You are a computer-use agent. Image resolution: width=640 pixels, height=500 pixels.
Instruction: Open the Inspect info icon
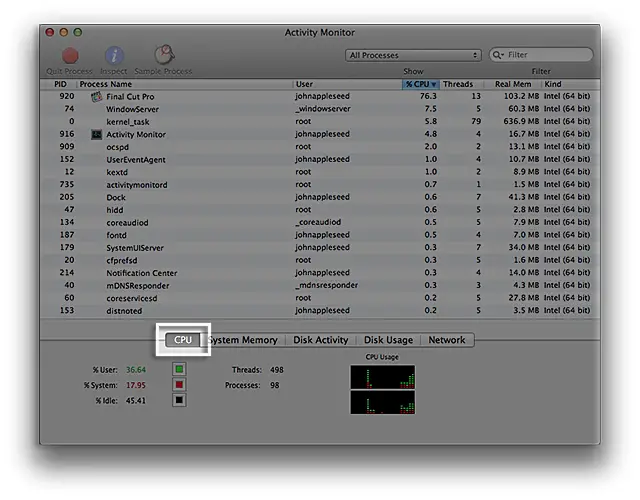tap(114, 56)
